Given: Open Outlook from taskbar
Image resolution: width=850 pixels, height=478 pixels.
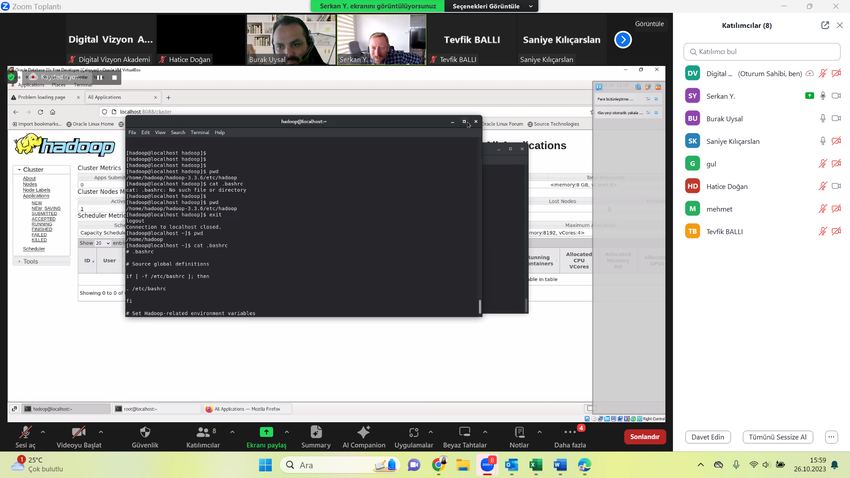Looking at the screenshot, I should click(511, 465).
